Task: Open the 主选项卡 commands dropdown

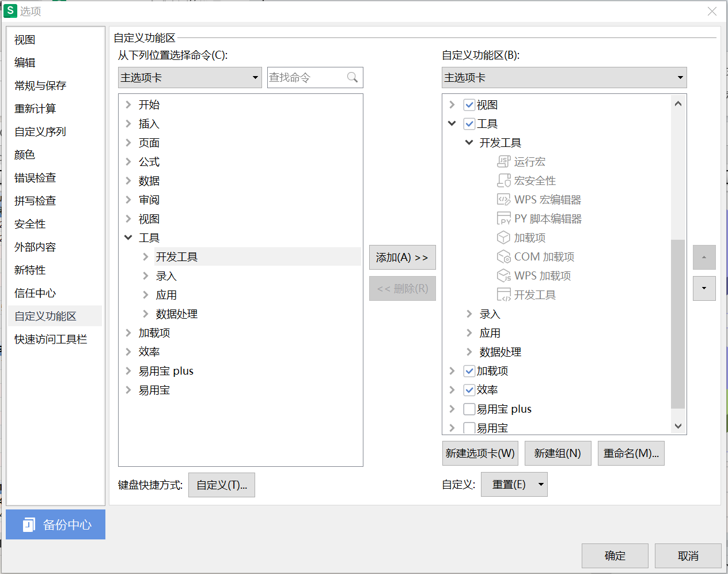Action: (189, 77)
